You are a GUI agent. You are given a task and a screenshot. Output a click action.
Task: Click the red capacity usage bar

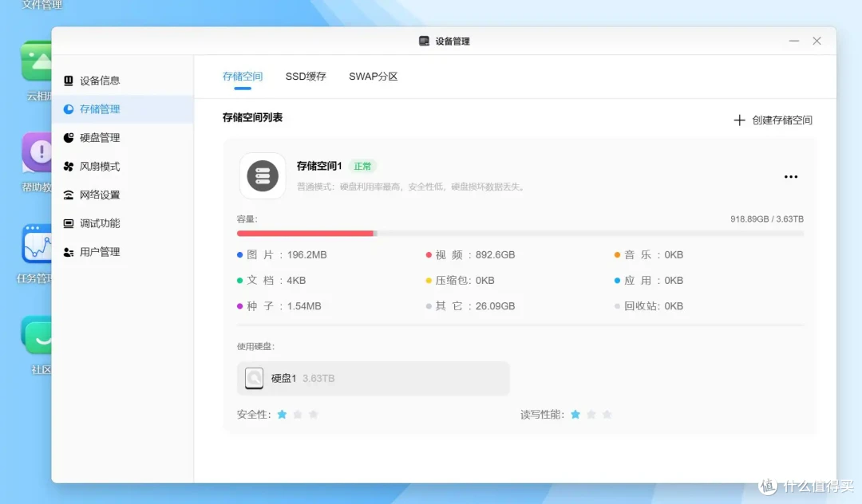(x=306, y=234)
